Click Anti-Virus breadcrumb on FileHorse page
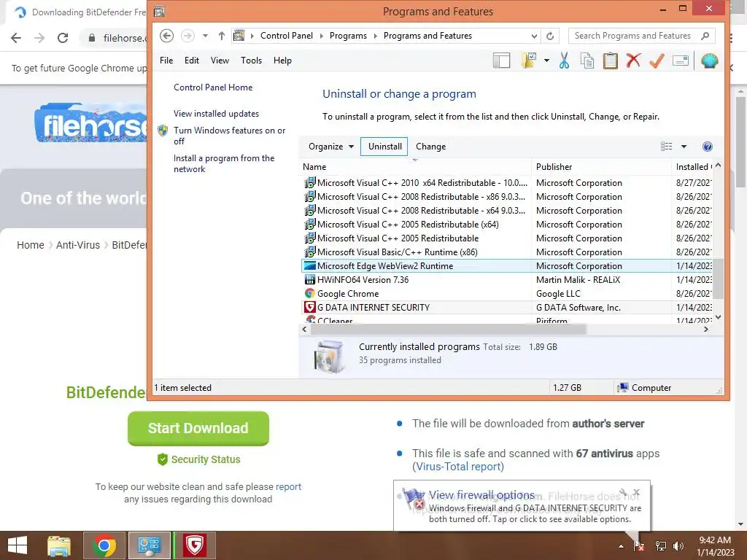Viewport: 747px width, 560px height. (78, 245)
